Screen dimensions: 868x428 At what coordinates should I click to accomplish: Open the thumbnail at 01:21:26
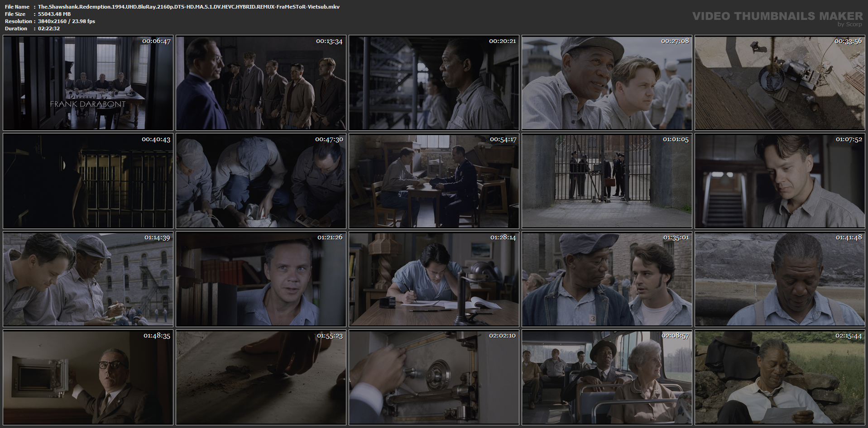(x=261, y=279)
